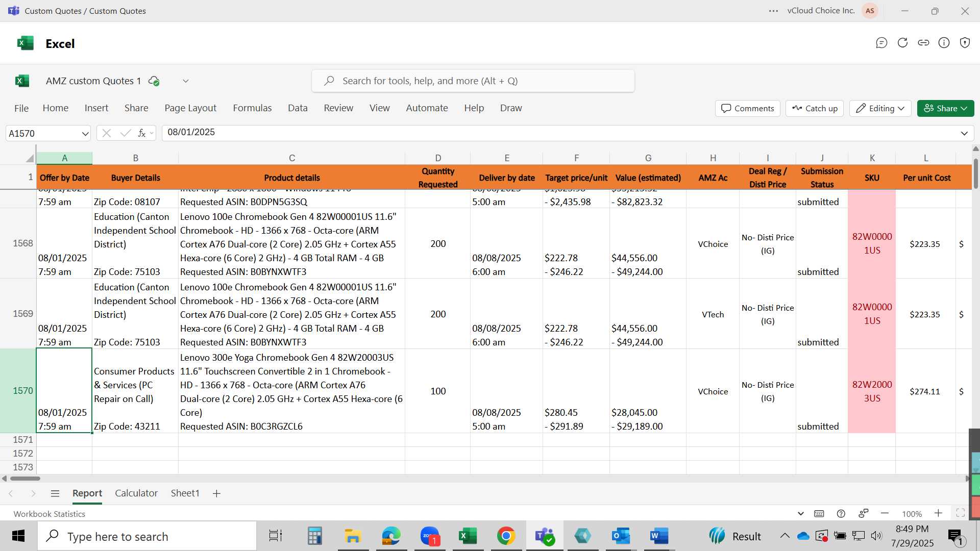Open the Data ribbon tab

point(298,108)
